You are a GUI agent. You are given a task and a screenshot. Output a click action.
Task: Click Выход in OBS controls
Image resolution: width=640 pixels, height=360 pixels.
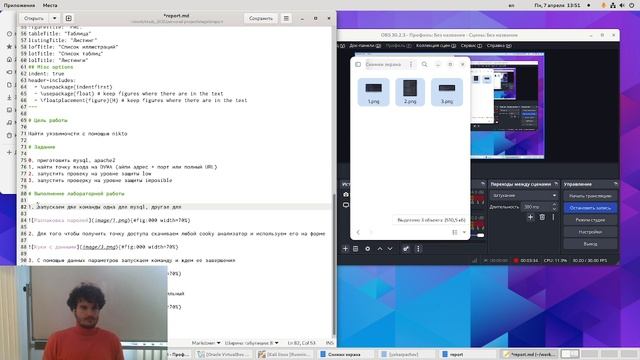tap(590, 244)
